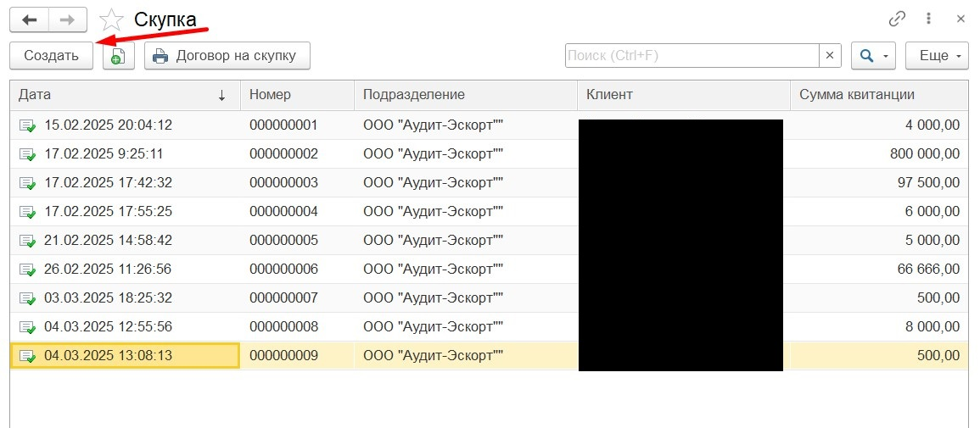Click document icon for 04.03.2025 12:55:56 row

[27, 327]
